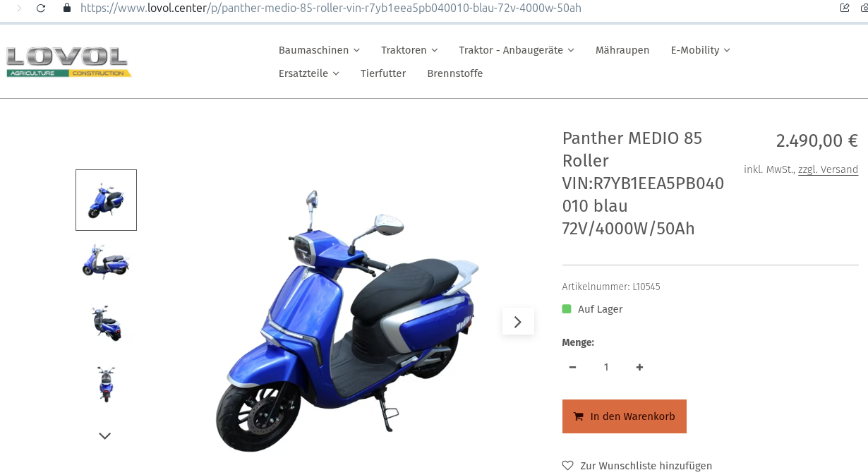This screenshot has height=475, width=868.
Task: Click the padlock site security icon
Action: click(x=67, y=8)
